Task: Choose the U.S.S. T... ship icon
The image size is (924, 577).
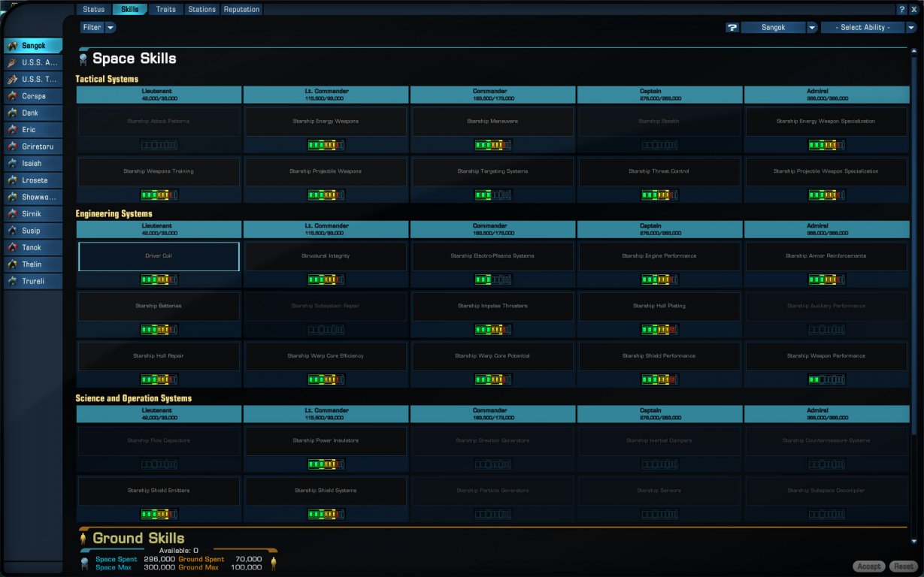Action: [13, 80]
